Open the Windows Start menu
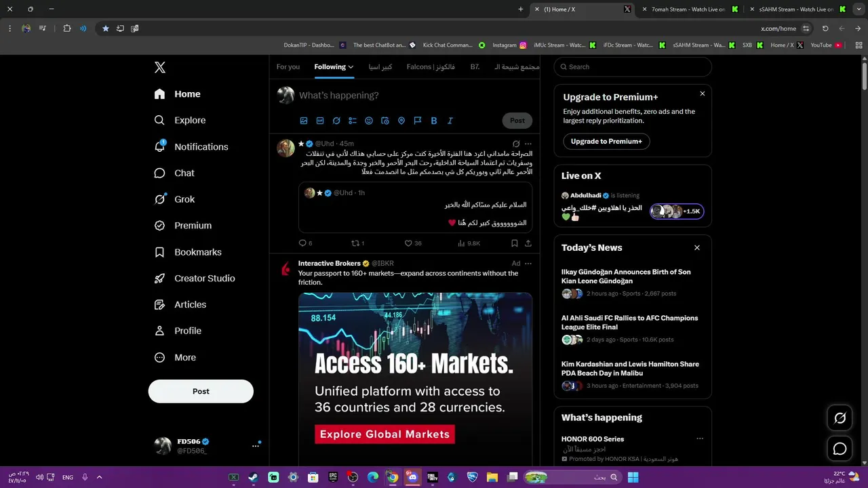The width and height of the screenshot is (868, 488). pyautogui.click(x=633, y=477)
